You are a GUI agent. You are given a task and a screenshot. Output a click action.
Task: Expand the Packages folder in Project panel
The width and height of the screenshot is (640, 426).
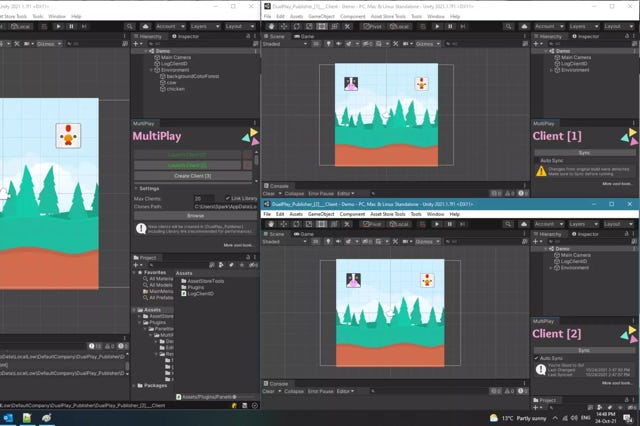coord(134,386)
